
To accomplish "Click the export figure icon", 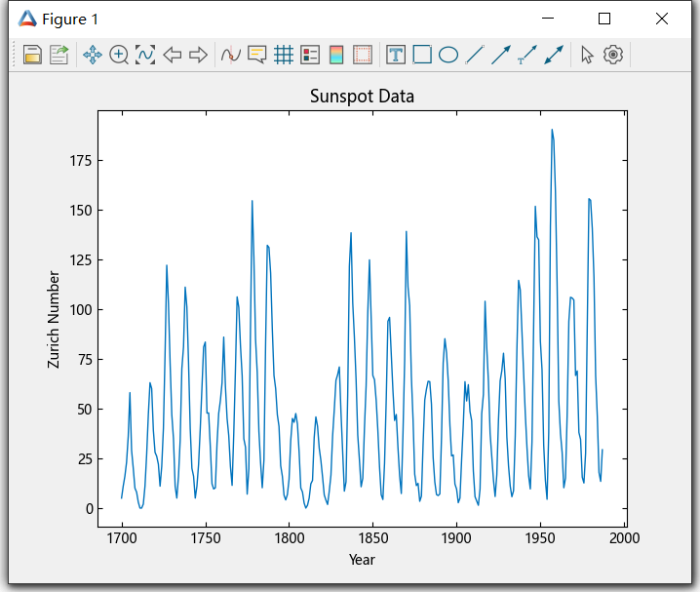I will point(59,55).
